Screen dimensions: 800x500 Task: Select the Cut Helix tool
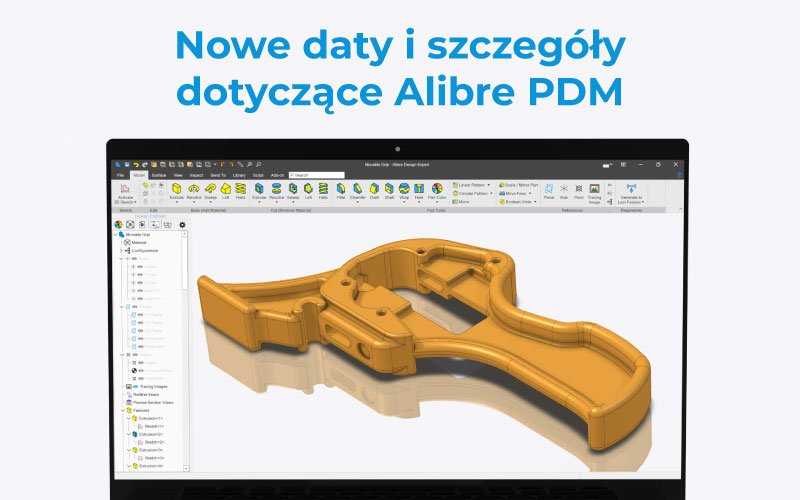(x=323, y=191)
